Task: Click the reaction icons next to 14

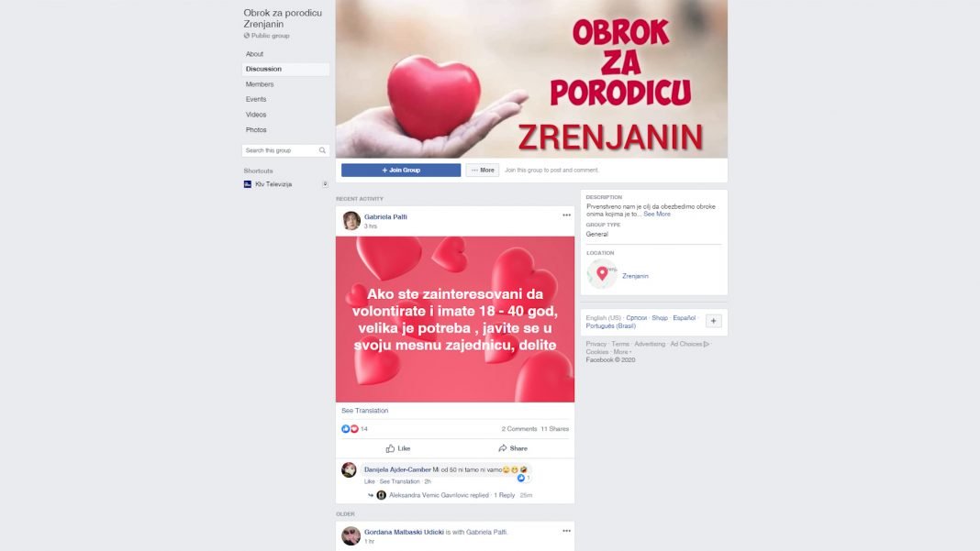Action: tap(350, 428)
